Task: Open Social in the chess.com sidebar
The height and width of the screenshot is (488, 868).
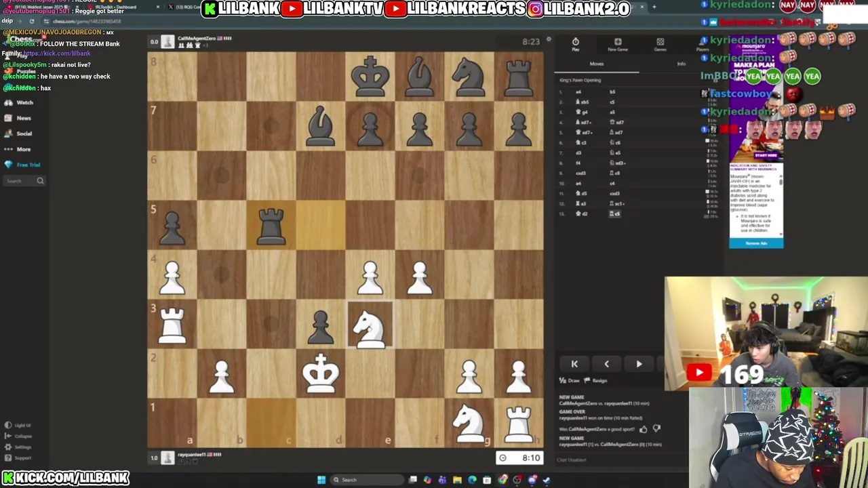Action: coord(18,134)
